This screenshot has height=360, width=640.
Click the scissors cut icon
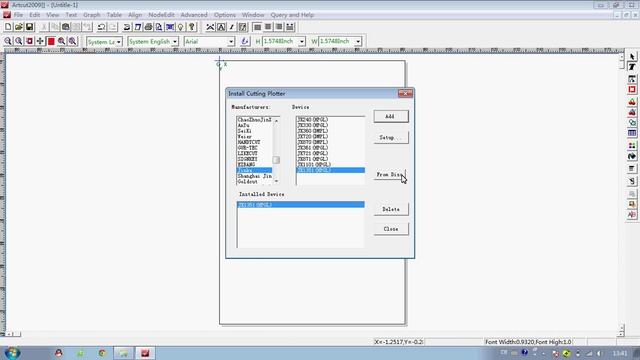tap(44, 27)
